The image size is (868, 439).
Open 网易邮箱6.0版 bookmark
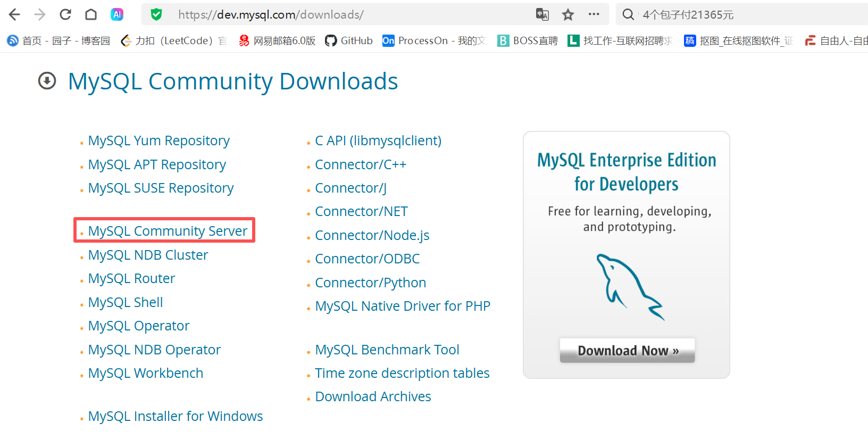[x=277, y=40]
